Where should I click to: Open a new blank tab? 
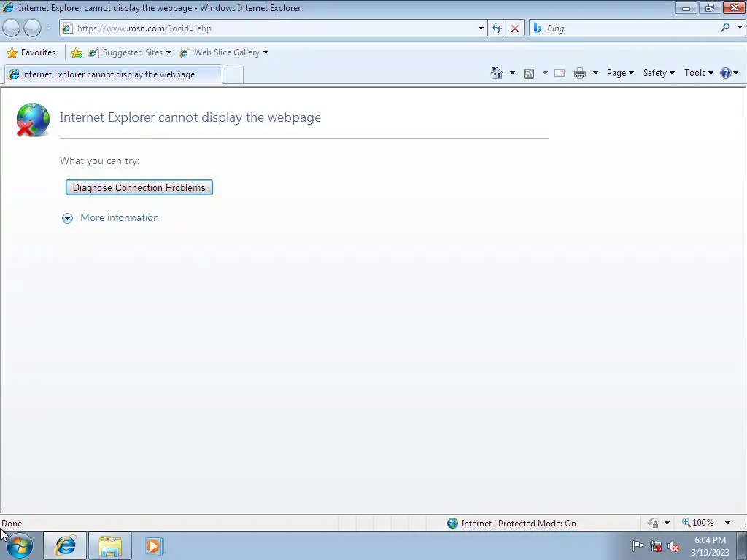pos(233,75)
